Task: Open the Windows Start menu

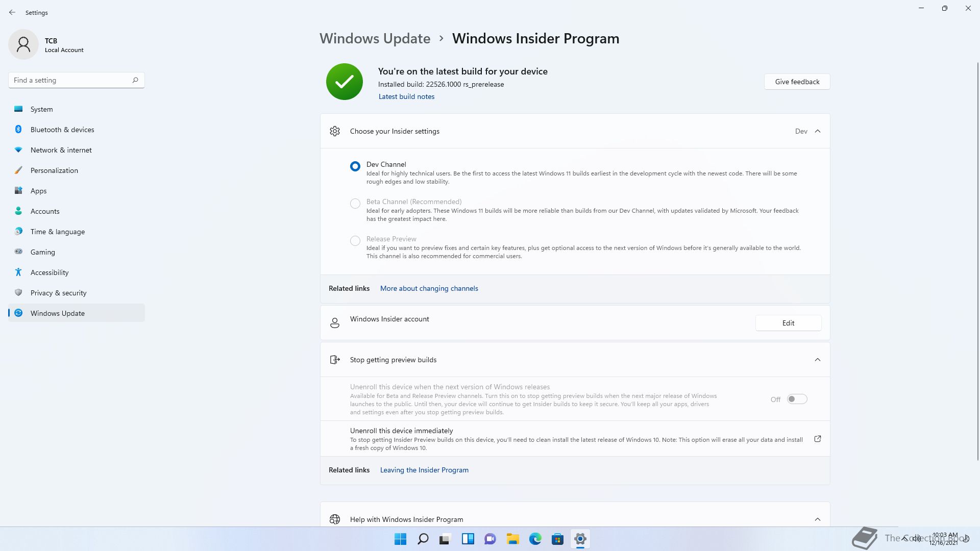Action: point(401,539)
